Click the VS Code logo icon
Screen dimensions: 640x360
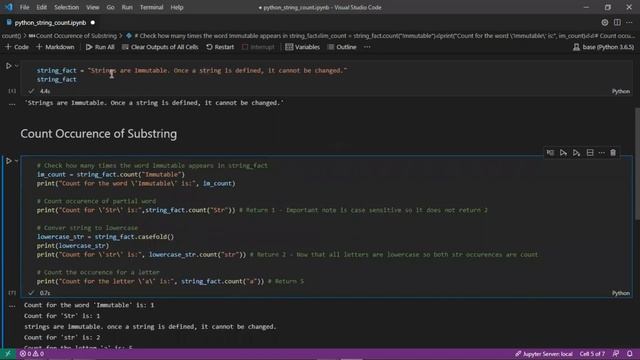tap(9, 7)
